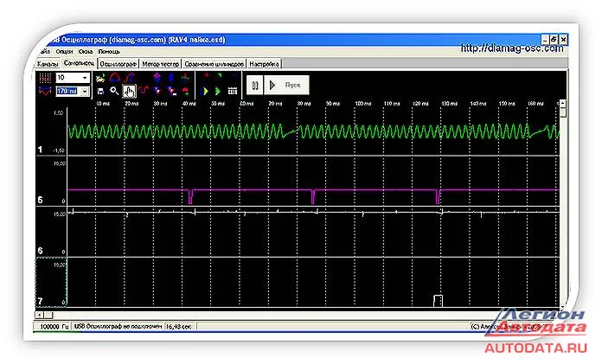Expand the 170 ms time-span dropdown
The image size is (602, 364).
coord(85,92)
